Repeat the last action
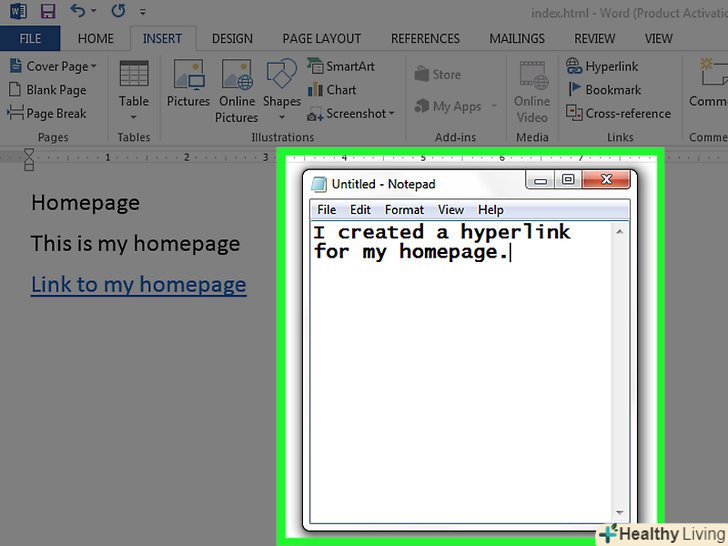Image resolution: width=728 pixels, height=546 pixels. click(118, 10)
